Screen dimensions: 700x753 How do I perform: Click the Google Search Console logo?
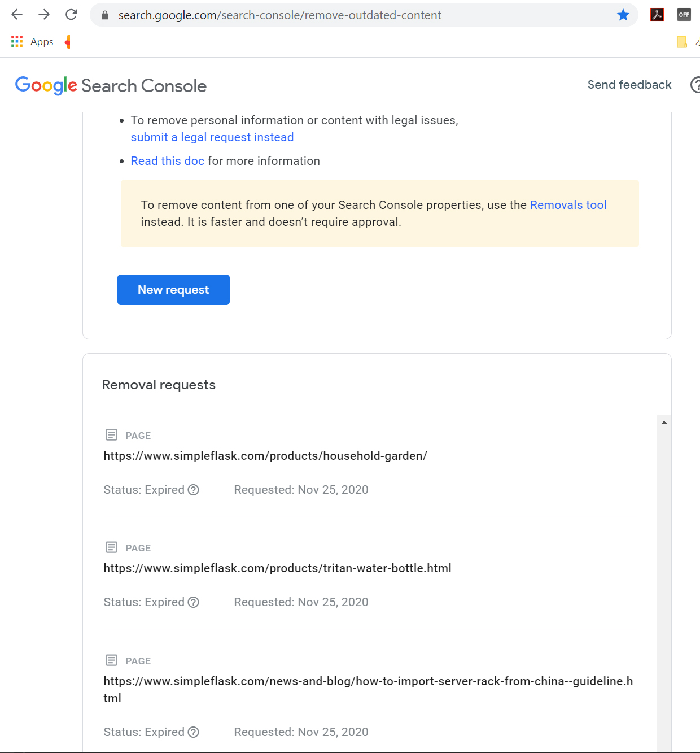(x=111, y=86)
